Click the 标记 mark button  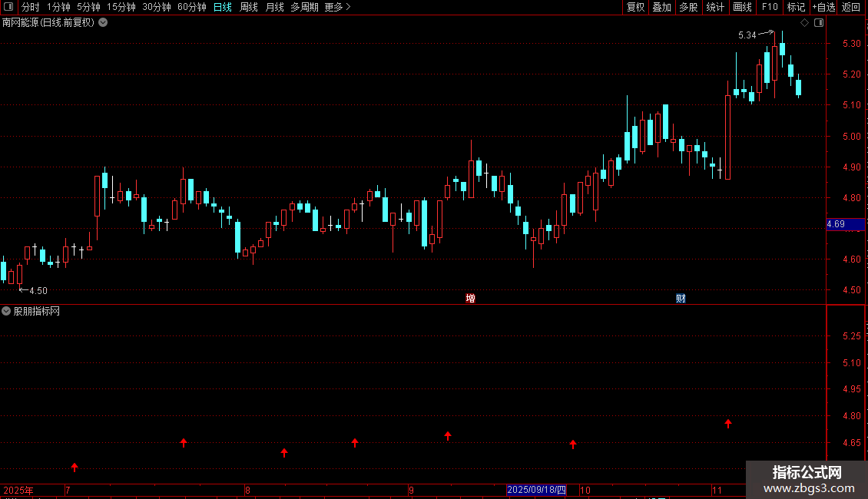pos(796,7)
